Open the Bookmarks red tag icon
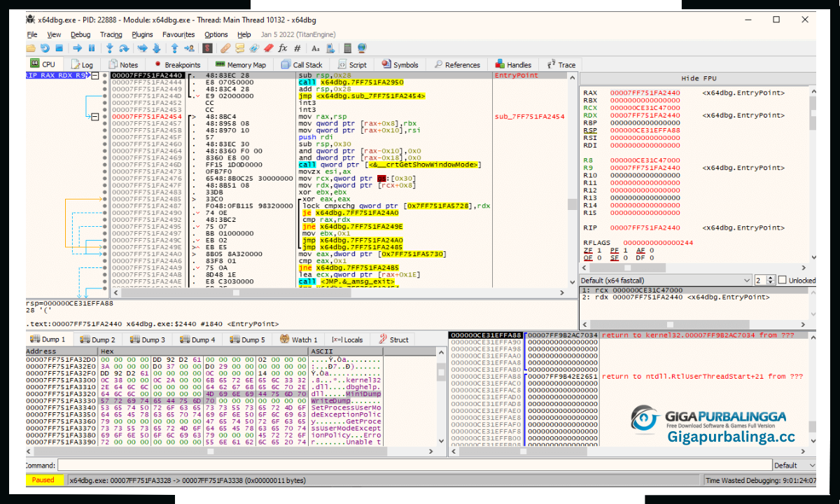The height and width of the screenshot is (504, 840). click(269, 48)
